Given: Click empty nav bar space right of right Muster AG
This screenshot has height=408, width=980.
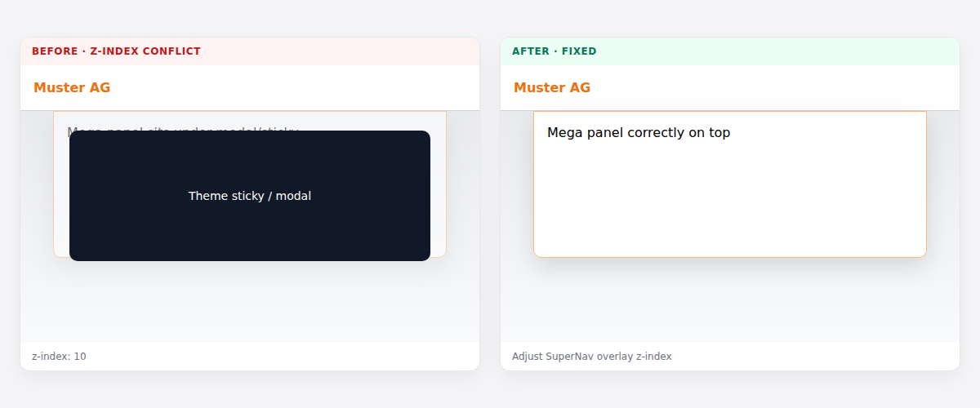Looking at the screenshot, I should pyautogui.click(x=774, y=87).
